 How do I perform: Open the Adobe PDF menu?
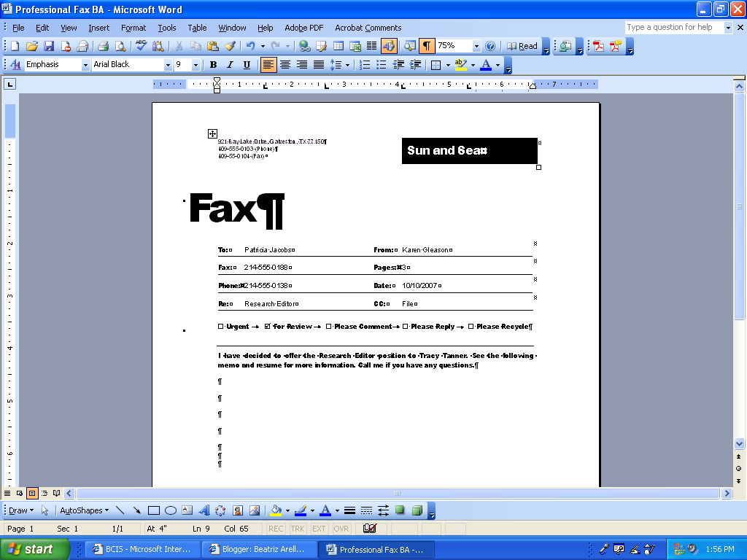304,28
